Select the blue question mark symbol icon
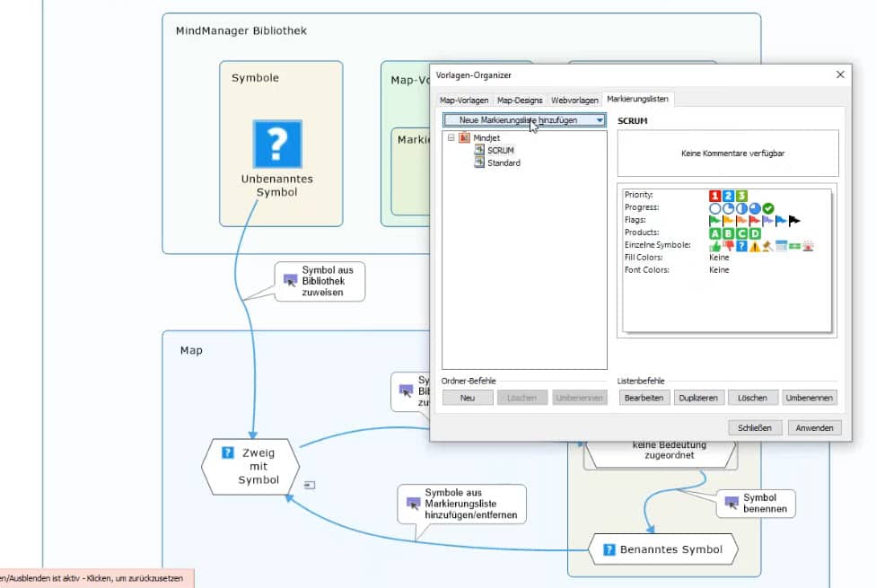 (x=742, y=245)
